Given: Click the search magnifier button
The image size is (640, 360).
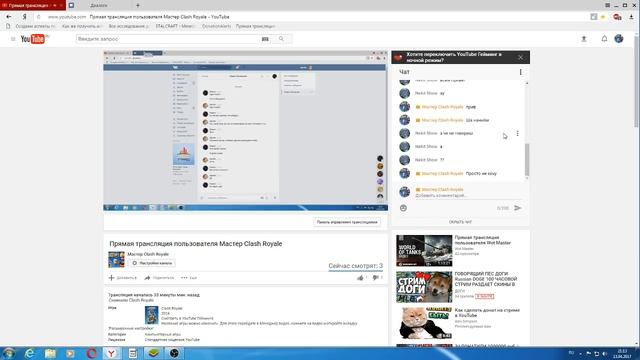Looking at the screenshot, I should (281, 39).
